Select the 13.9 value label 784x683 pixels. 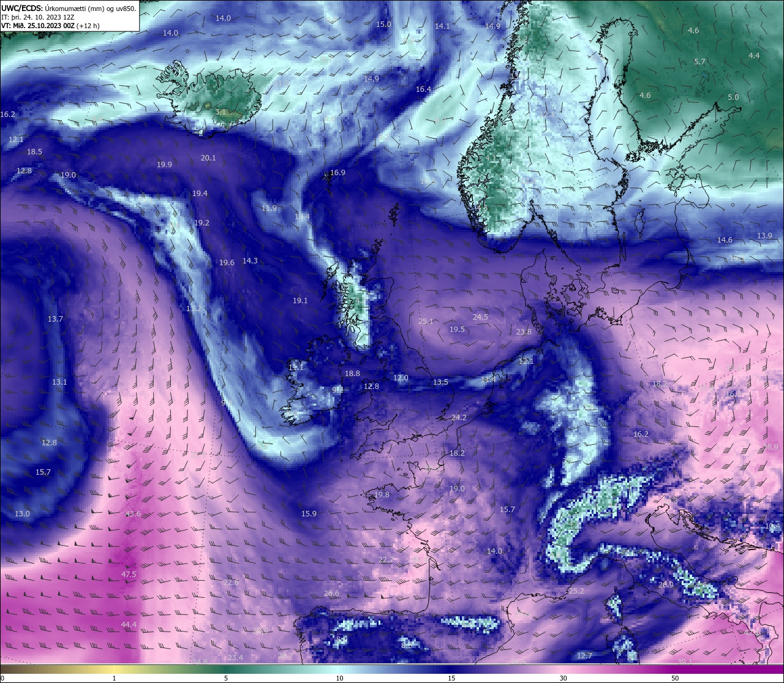click(764, 236)
